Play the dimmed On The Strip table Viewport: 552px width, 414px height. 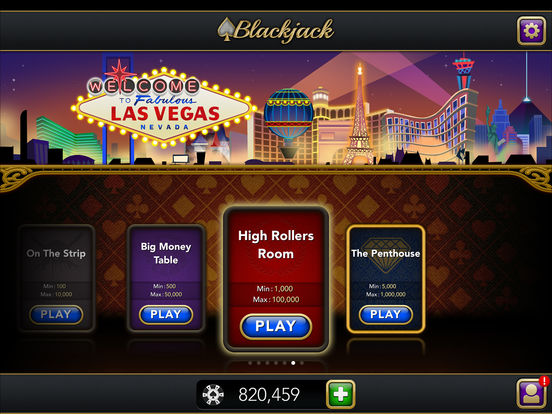coord(56,314)
